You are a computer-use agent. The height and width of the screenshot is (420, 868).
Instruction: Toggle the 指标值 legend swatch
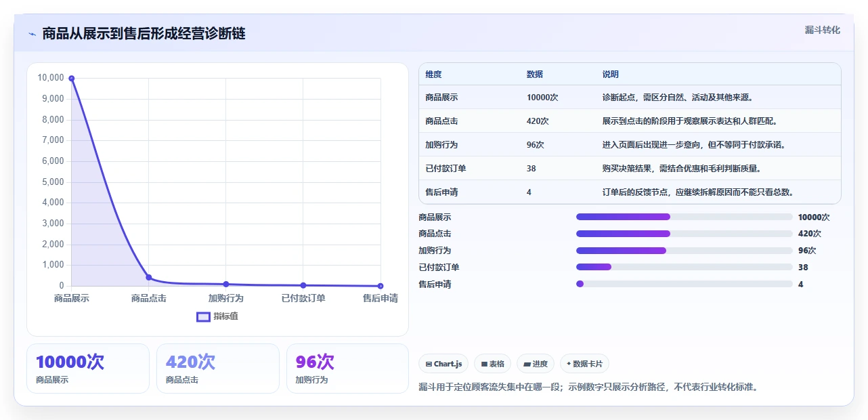tap(203, 316)
